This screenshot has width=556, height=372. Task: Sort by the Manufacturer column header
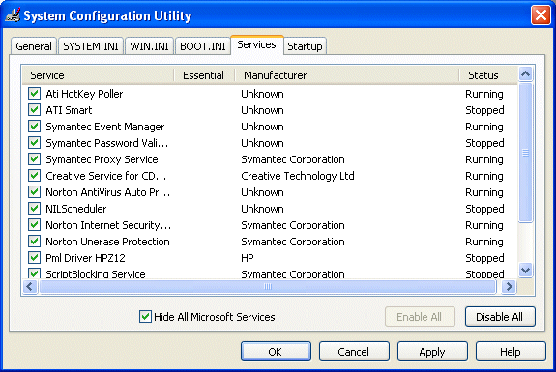[x=346, y=75]
